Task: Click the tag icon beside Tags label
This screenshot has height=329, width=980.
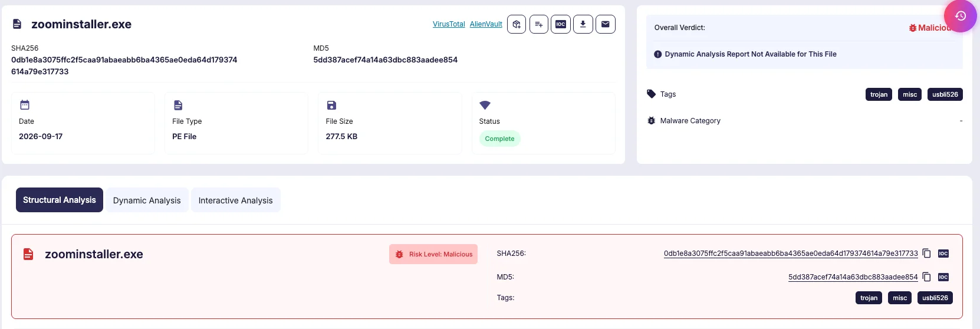Action: click(x=651, y=94)
